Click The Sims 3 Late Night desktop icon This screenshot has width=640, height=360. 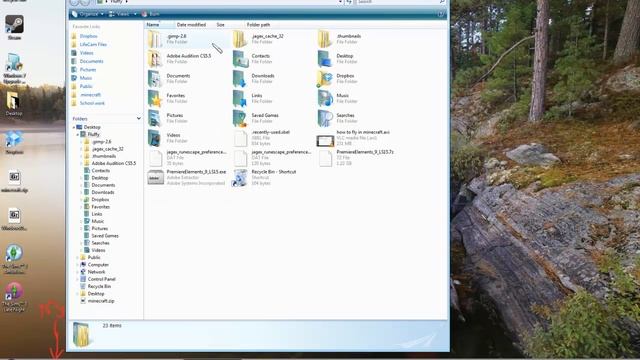click(14, 296)
